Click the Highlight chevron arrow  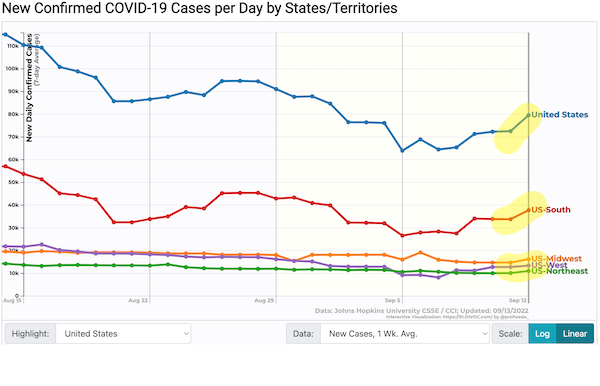(186, 334)
